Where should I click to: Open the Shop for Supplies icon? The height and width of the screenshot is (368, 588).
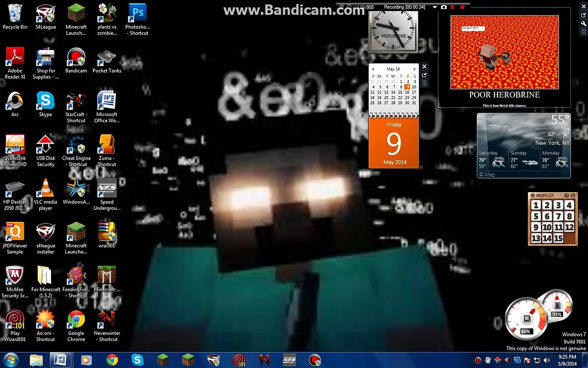click(45, 63)
